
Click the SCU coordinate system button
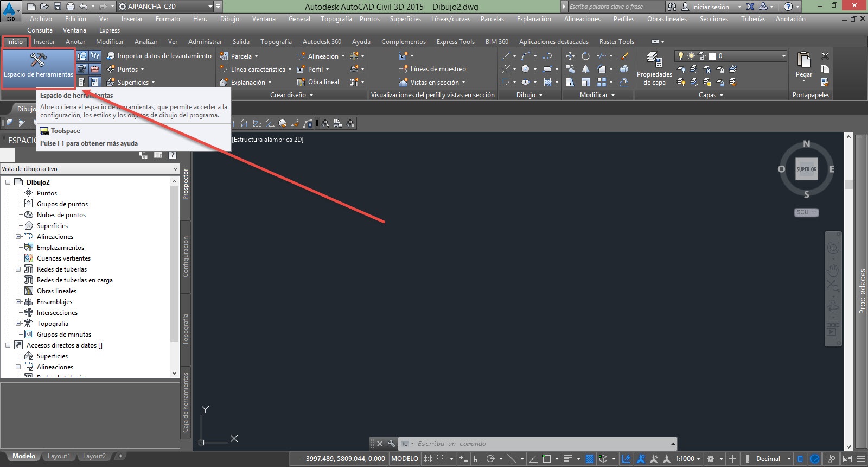coord(806,212)
